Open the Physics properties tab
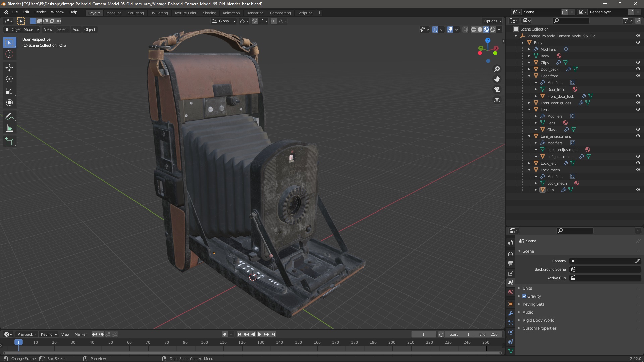This screenshot has width=644, height=362. 511,332
